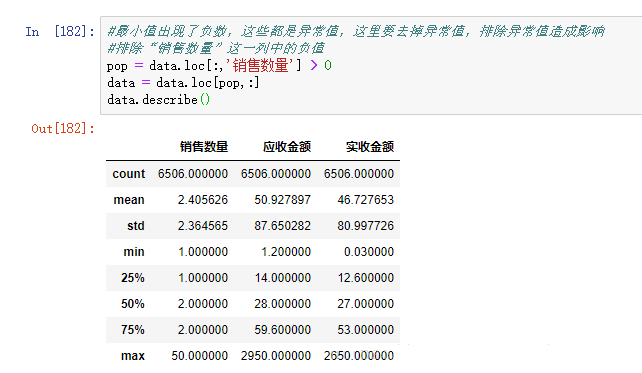Click 25% value 14.000000

(283, 278)
